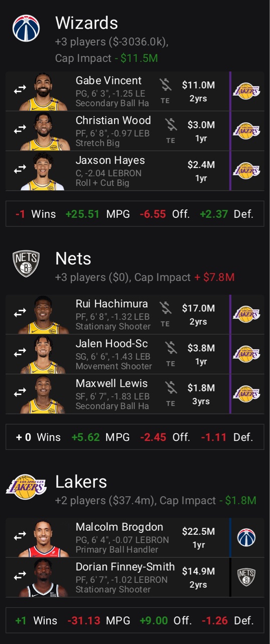This screenshot has width=270, height=644.
Task: Click the Lakers summary stats bar
Action: (x=135, y=620)
